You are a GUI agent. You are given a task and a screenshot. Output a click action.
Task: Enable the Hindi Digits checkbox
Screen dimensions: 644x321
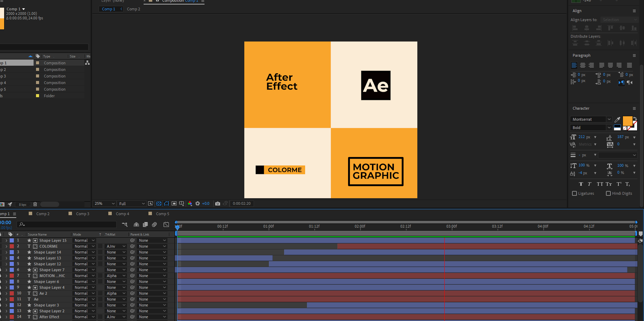point(608,193)
